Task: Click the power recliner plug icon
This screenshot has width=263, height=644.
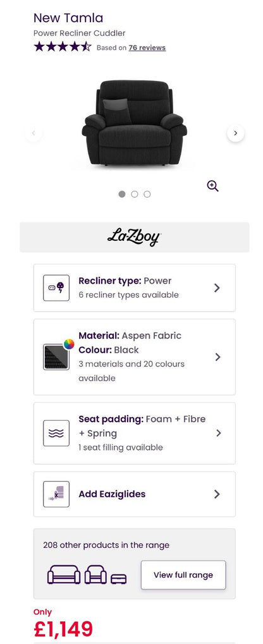Action: pos(56,288)
